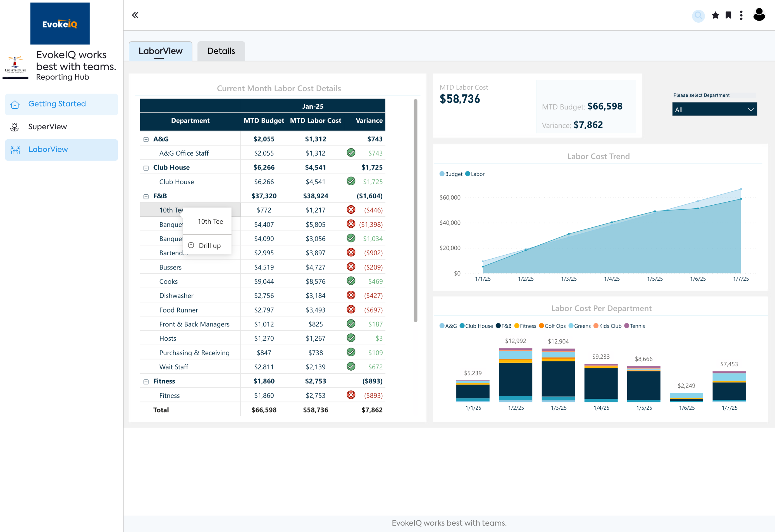Collapse the A&G department row
775x532 pixels.
(146, 139)
